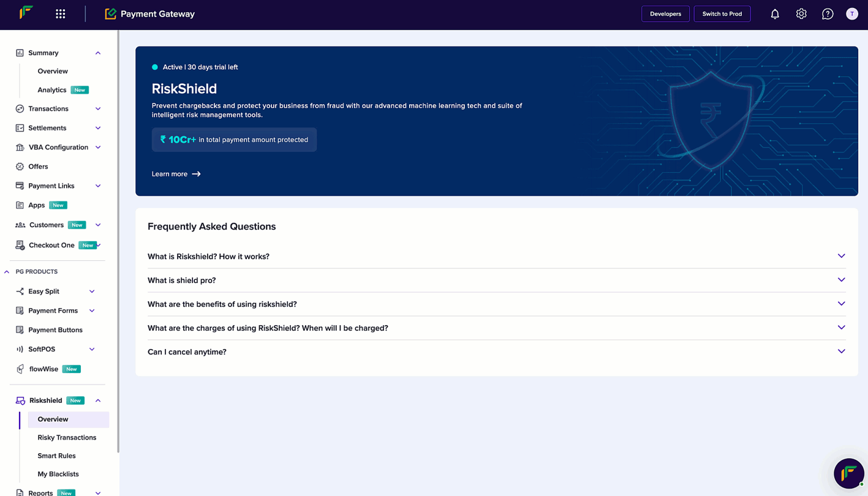
Task: Click the Payment Buttons icon
Action: [x=20, y=330]
